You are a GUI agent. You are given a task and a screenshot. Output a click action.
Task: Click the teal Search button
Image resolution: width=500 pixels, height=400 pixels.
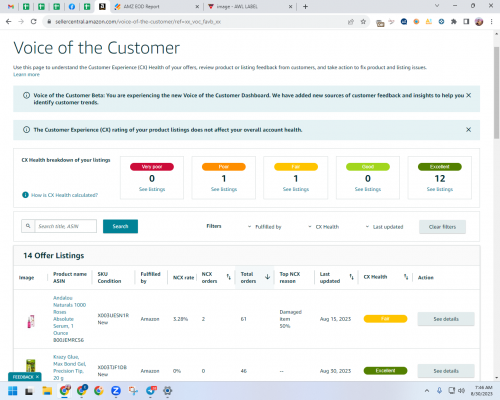120,226
